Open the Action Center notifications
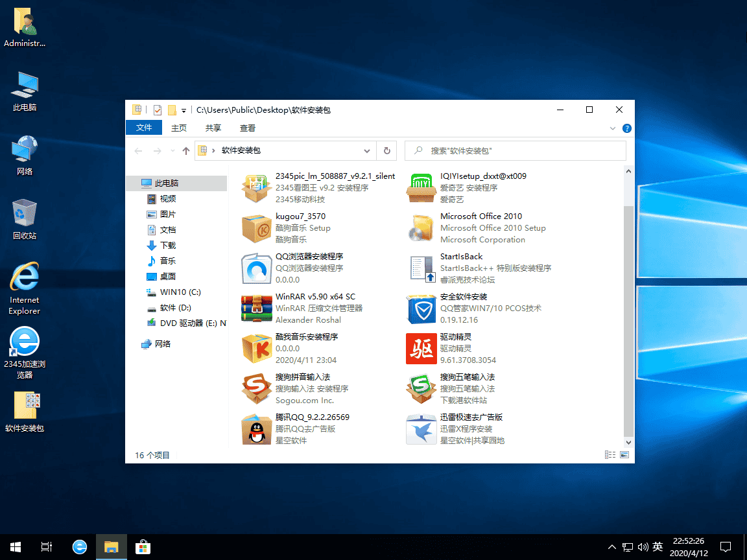The image size is (747, 560). click(726, 546)
